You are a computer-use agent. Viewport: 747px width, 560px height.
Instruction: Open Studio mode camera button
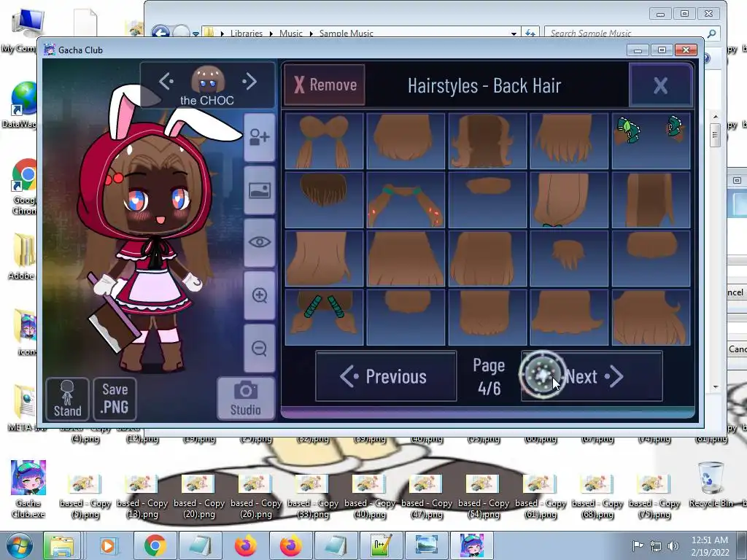(245, 399)
